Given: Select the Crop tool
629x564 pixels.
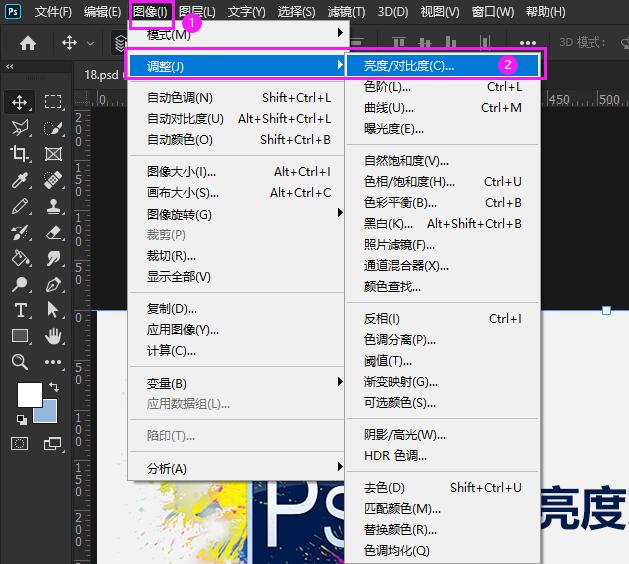Looking at the screenshot, I should [x=19, y=154].
